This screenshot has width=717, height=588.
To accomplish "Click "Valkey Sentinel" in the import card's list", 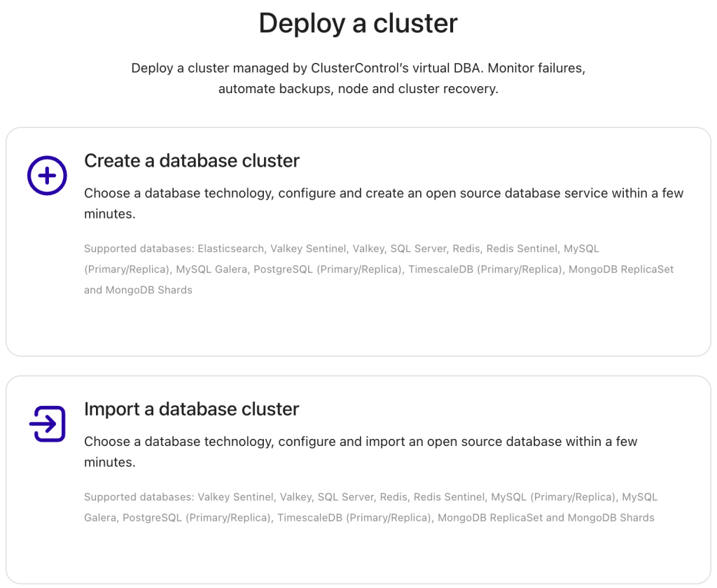I will pyautogui.click(x=235, y=497).
